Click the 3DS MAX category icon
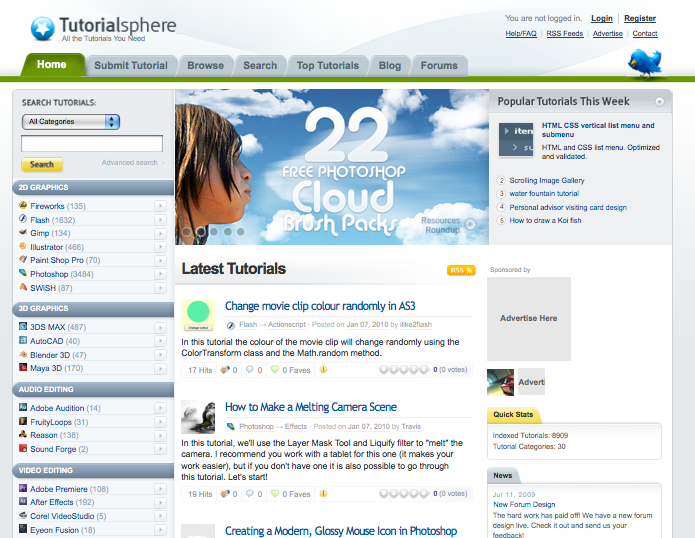This screenshot has width=695, height=538. pyautogui.click(x=23, y=326)
